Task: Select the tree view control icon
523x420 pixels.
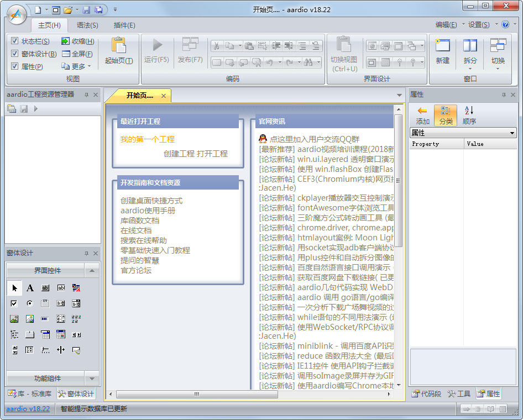Action: click(14, 334)
